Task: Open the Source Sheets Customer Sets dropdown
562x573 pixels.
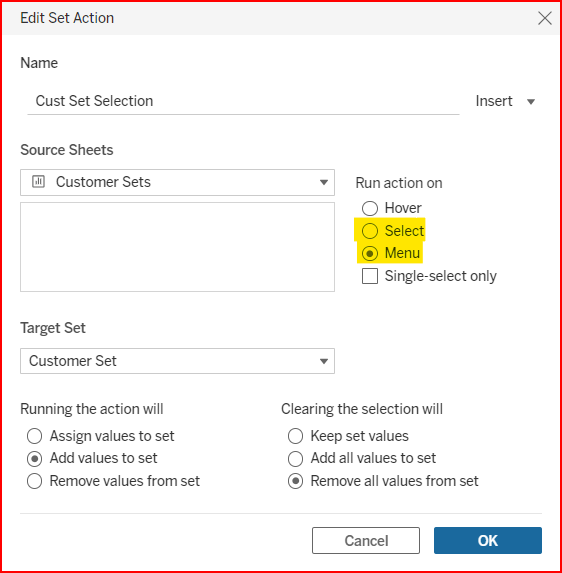Action: click(177, 182)
